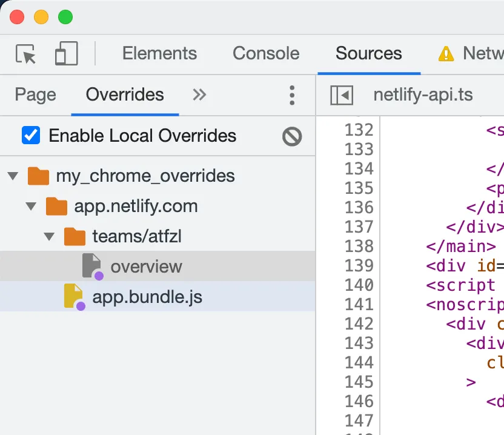
Task: Open the Elements panel tab
Action: [159, 53]
